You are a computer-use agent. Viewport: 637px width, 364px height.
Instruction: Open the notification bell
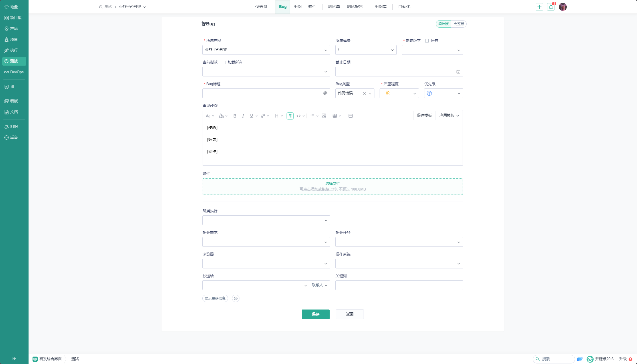tap(551, 7)
